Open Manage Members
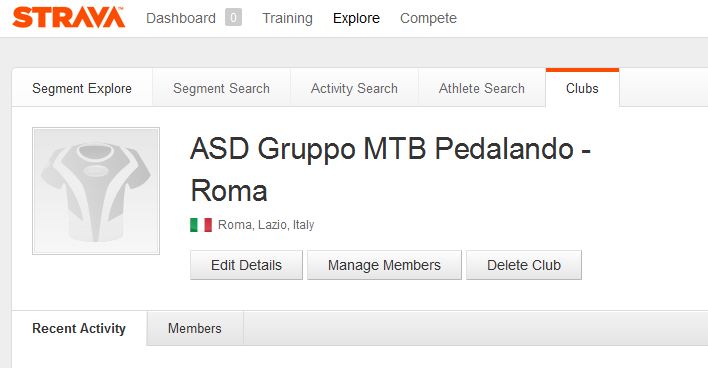 click(384, 265)
